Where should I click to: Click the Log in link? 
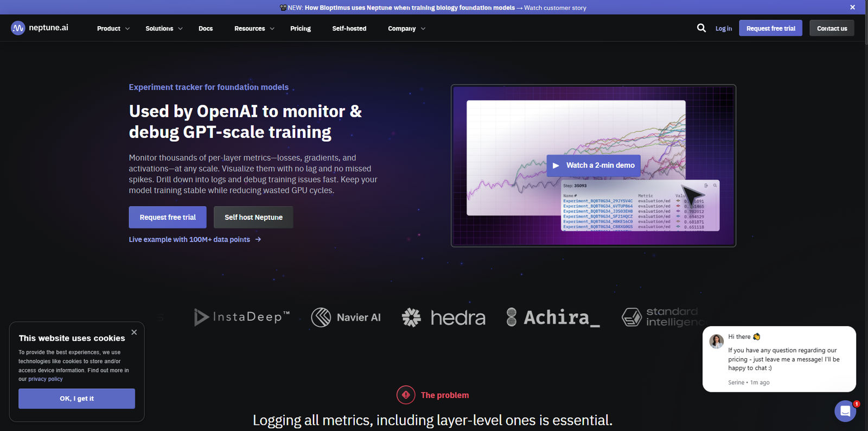pos(724,28)
